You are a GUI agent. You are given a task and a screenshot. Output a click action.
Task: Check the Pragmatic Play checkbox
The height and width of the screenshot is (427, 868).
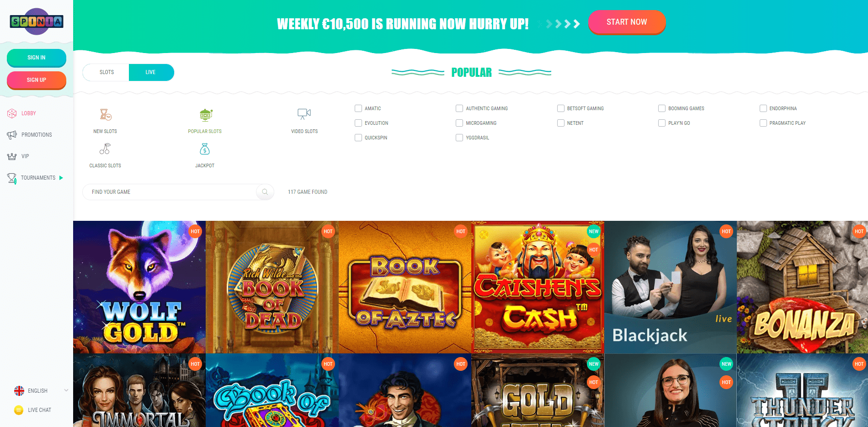pos(763,123)
